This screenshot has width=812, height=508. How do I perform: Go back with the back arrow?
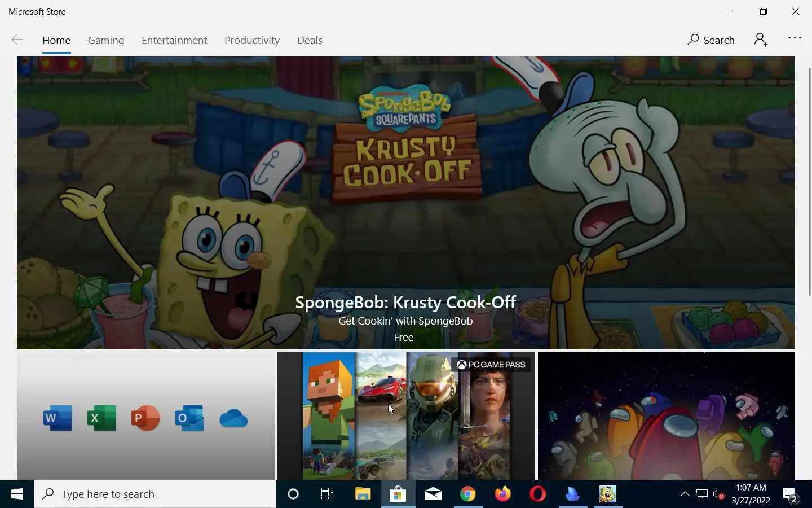click(17, 40)
